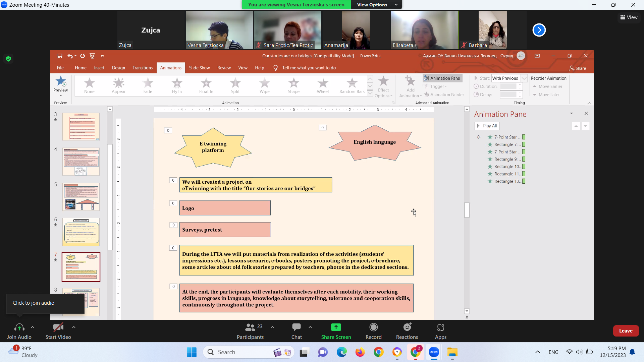Open the Start timing With Previous dropdown

pos(524,78)
